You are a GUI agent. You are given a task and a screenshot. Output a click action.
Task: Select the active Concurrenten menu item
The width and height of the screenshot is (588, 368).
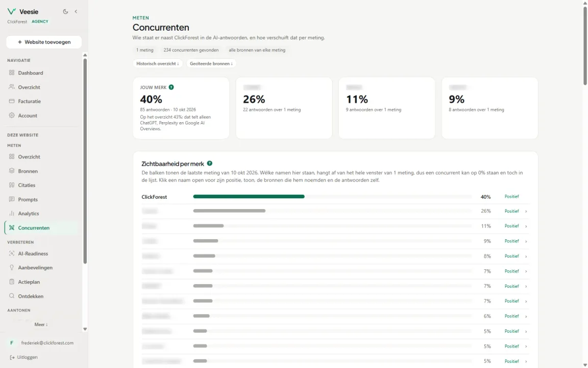coord(42,227)
